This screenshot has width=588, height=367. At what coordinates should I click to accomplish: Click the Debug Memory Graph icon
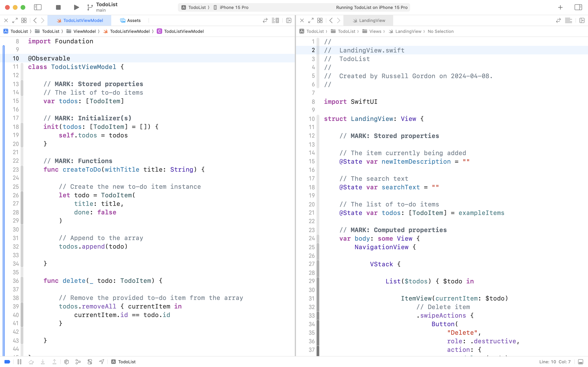pos(78,362)
